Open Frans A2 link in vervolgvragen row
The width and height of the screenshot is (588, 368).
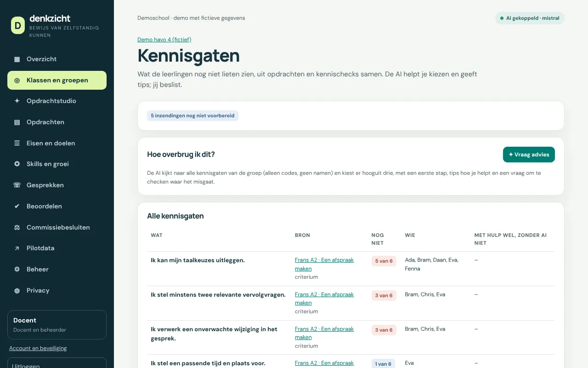click(324, 299)
